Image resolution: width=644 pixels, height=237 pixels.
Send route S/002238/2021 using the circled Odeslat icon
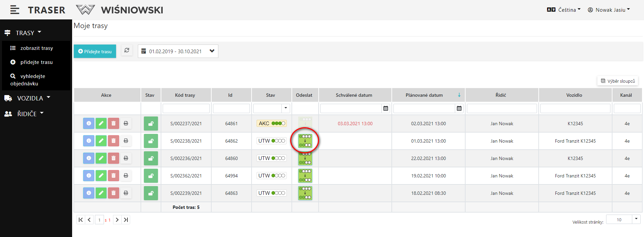(305, 141)
